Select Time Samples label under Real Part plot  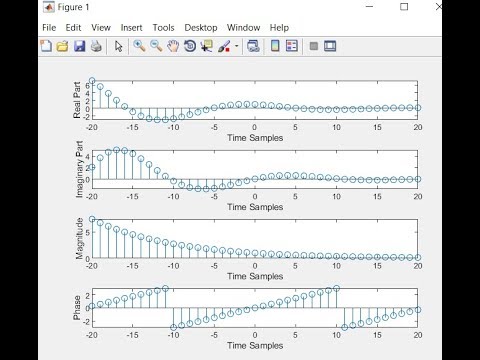pos(255,138)
